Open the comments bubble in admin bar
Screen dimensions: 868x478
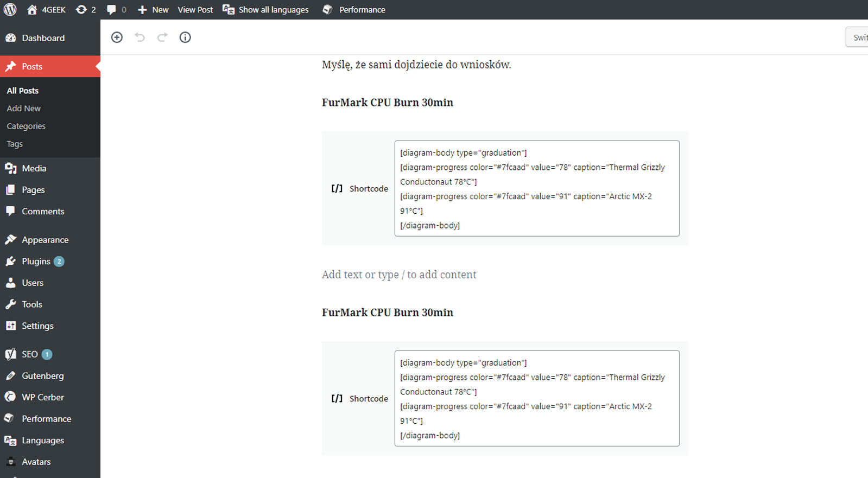pos(116,10)
